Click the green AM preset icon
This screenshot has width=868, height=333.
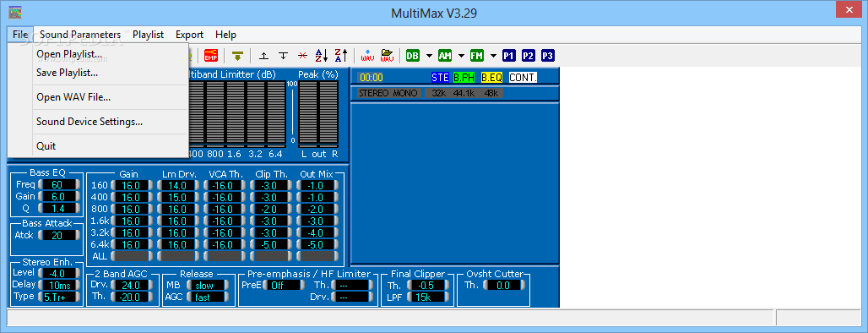point(444,56)
